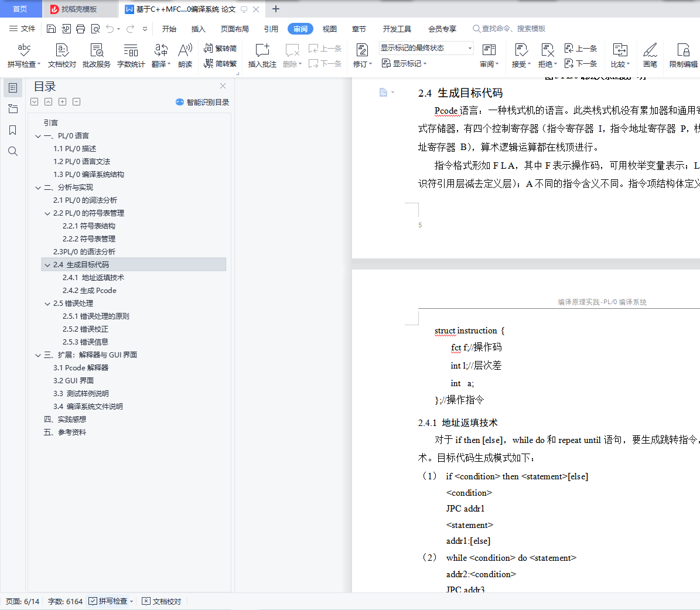Image resolution: width=700 pixels, height=610 pixels.
Task: Jump to 3.1 Pcode 解释器 in outline
Action: [81, 368]
